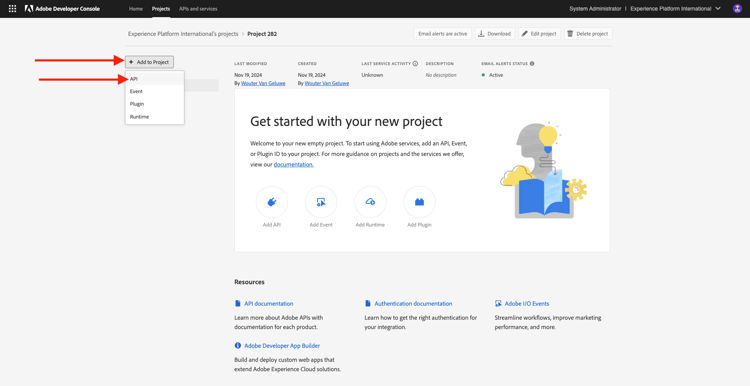
Task: Click the API documentation file icon
Action: (238, 304)
